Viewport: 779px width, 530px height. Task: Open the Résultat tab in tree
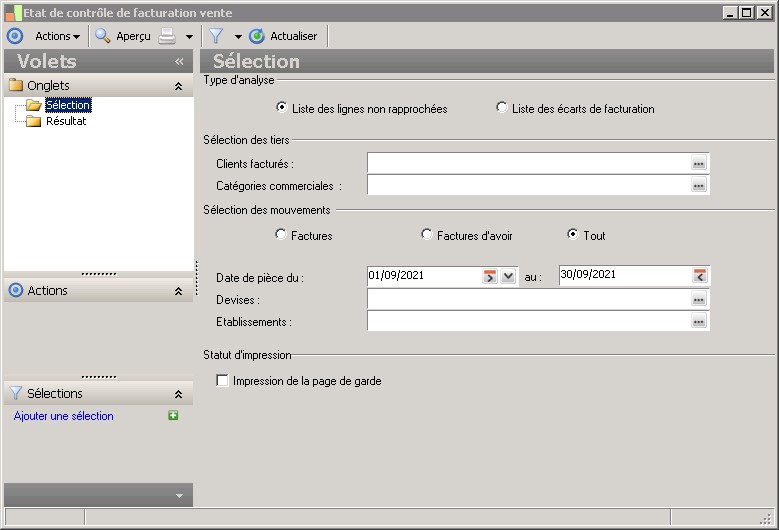point(66,121)
